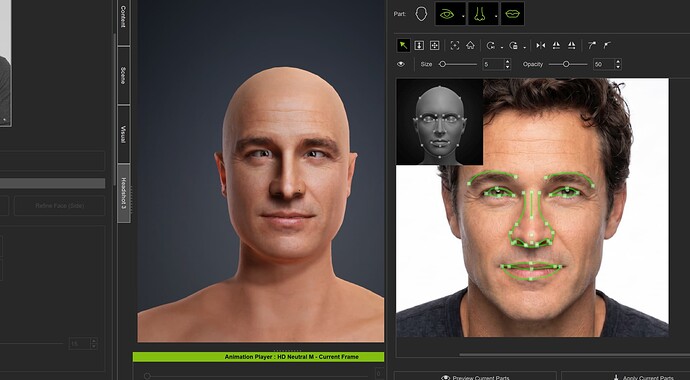Click the Opacity value field
The height and width of the screenshot is (380, 690).
tap(604, 64)
